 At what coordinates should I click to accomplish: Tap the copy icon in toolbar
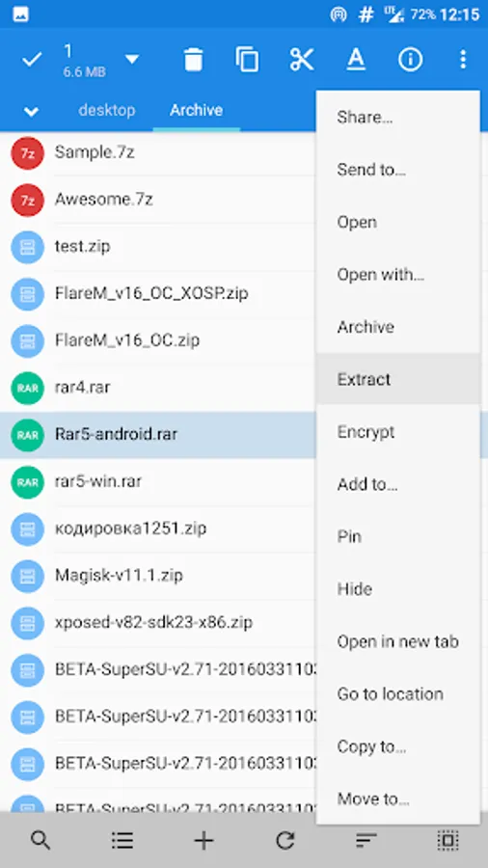pyautogui.click(x=247, y=59)
